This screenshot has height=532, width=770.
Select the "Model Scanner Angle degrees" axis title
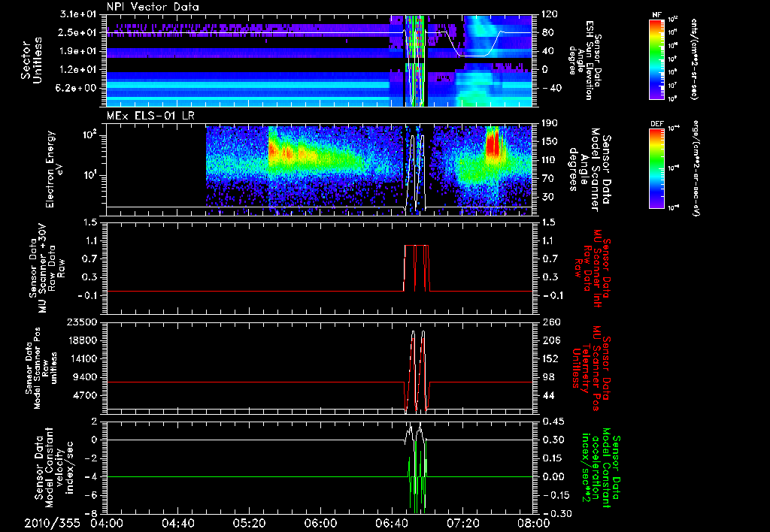click(589, 169)
